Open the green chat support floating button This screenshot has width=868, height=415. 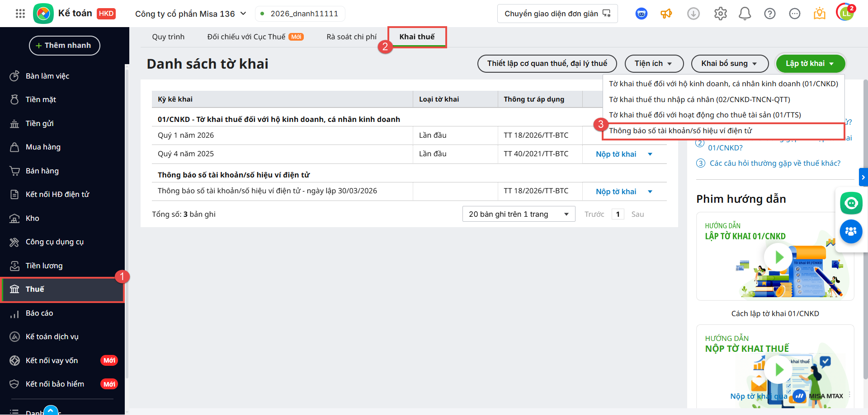pos(851,203)
